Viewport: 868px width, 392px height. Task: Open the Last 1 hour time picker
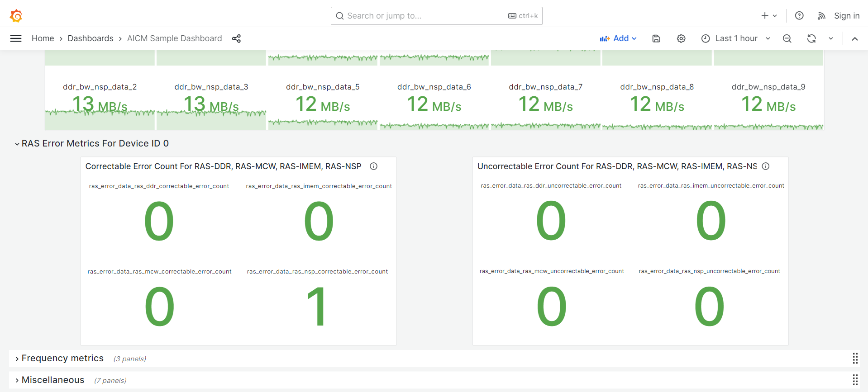point(735,38)
